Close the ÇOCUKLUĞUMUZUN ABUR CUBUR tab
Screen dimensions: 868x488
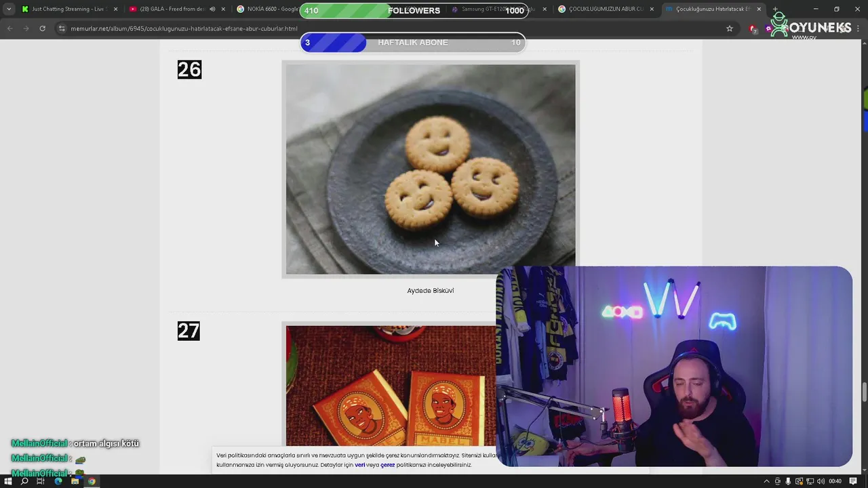652,9
